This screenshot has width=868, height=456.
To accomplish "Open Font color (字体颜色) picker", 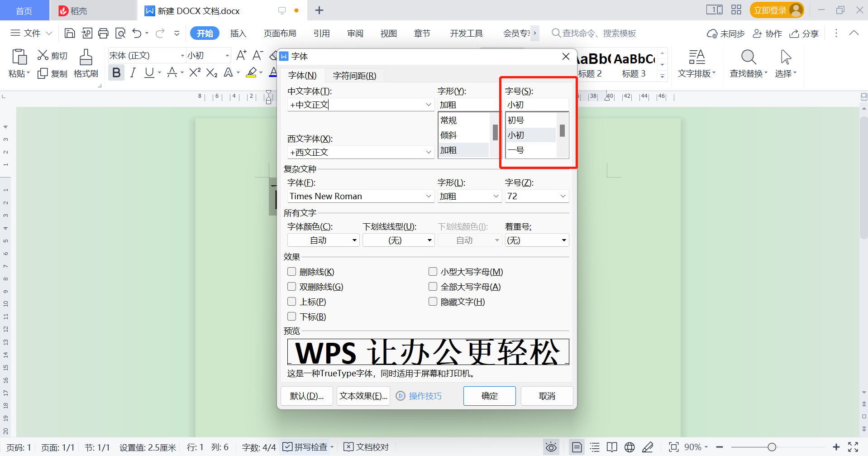I will (x=323, y=240).
